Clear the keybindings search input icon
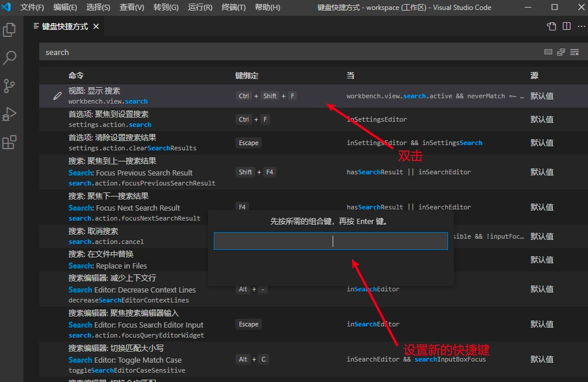This screenshot has height=382, width=588. click(575, 52)
